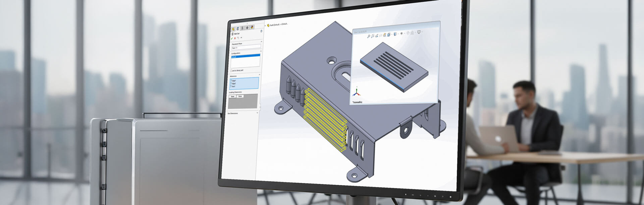The height and width of the screenshot is (205, 644).
Task: Open help for Slot Cut panel
Action: click(261, 31)
